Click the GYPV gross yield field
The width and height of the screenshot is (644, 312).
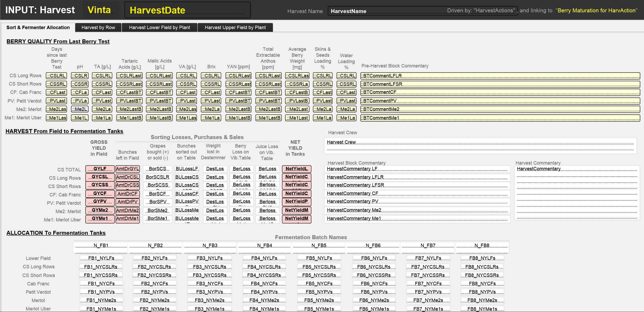tap(100, 202)
